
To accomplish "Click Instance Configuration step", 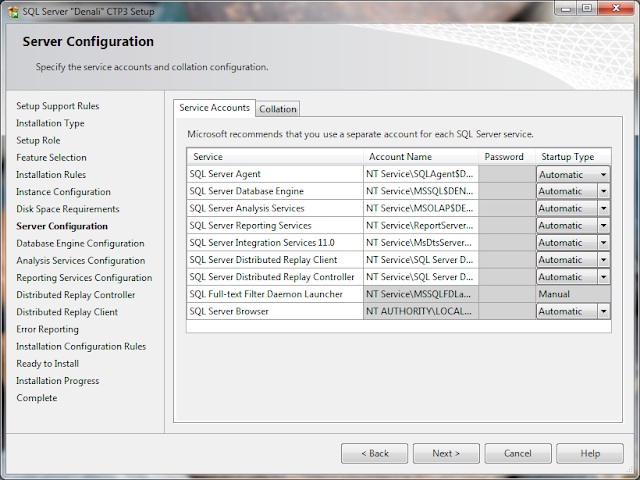I will coord(63,192).
